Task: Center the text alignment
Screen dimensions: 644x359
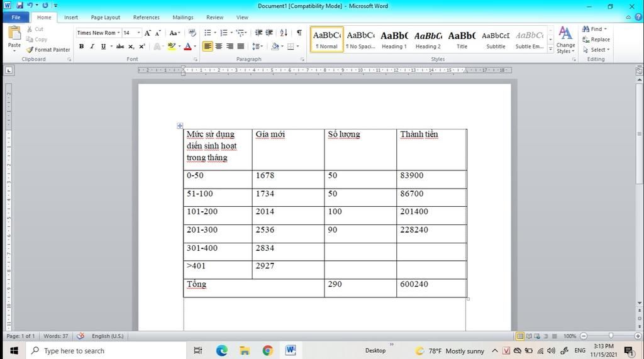Action: [x=219, y=47]
